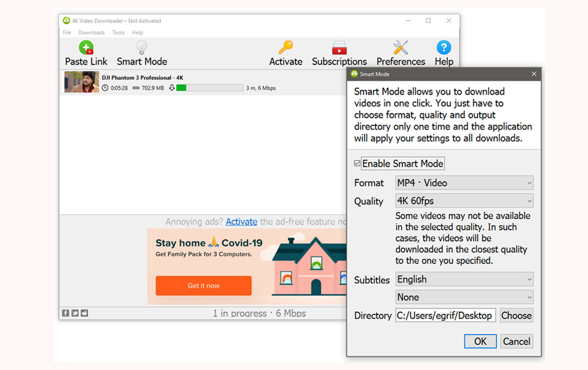Screen dimensions: 588x370
Task: Cancel the Smart Mode dialog
Action: click(x=516, y=342)
